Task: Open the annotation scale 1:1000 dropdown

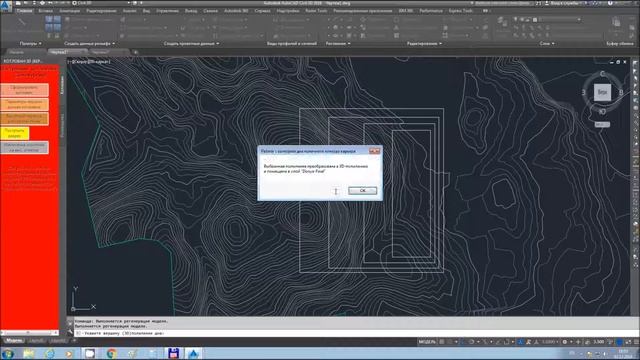Action: pos(549,342)
